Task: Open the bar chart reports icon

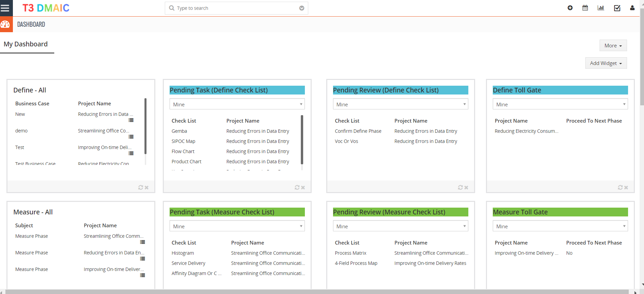Action: click(x=601, y=8)
